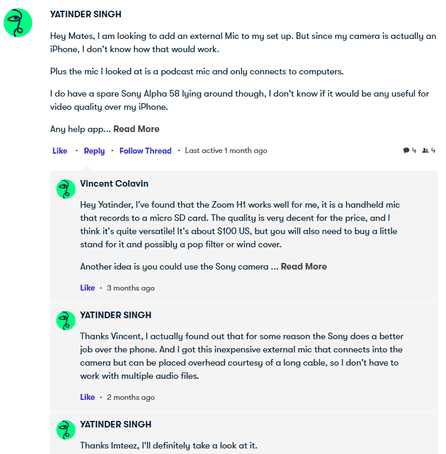The height and width of the screenshot is (454, 446).
Task: Like the original post
Action: (60, 151)
